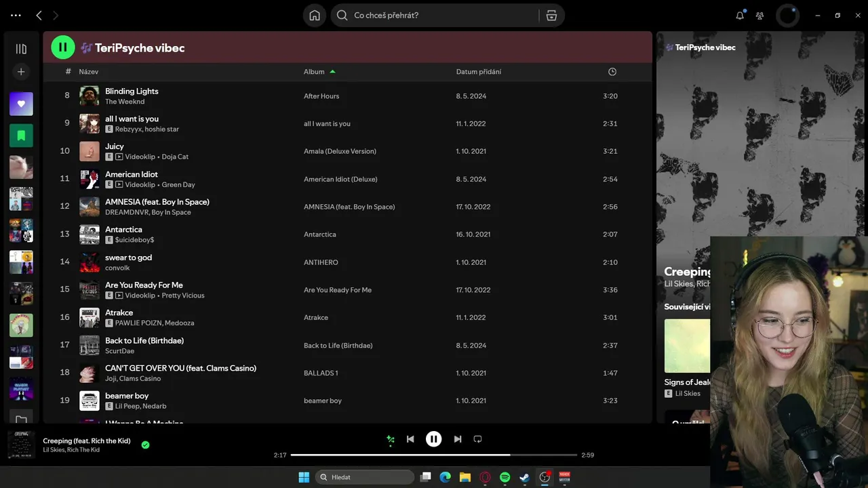The height and width of the screenshot is (488, 868).
Task: Open the folder icon in library sidebar
Action: coord(21,419)
